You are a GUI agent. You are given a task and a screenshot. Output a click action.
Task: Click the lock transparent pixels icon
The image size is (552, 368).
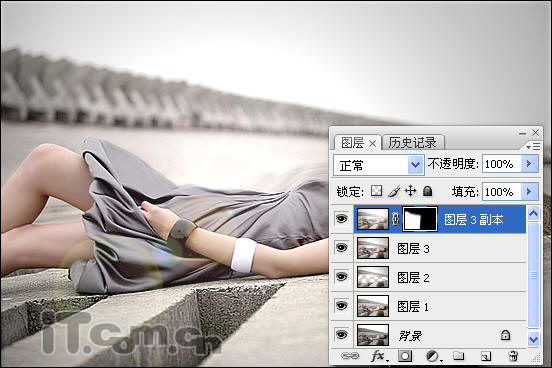377,191
